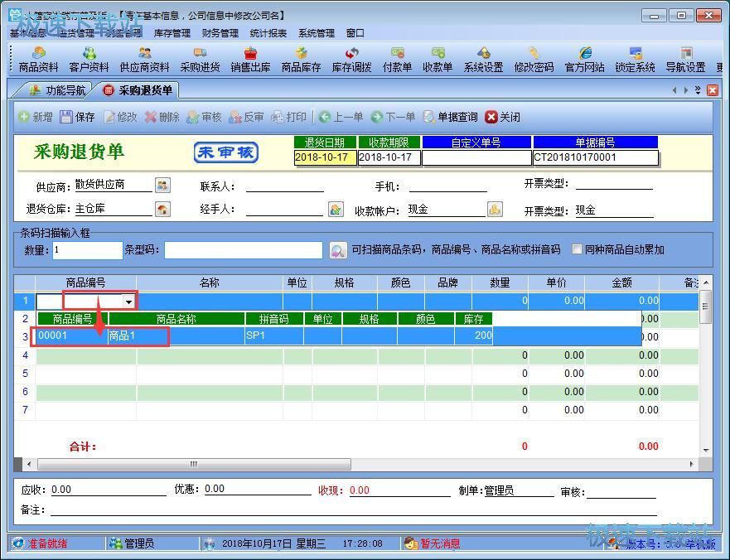The width and height of the screenshot is (730, 560).
Task: Open the 统计报表 menu
Action: tap(268, 33)
